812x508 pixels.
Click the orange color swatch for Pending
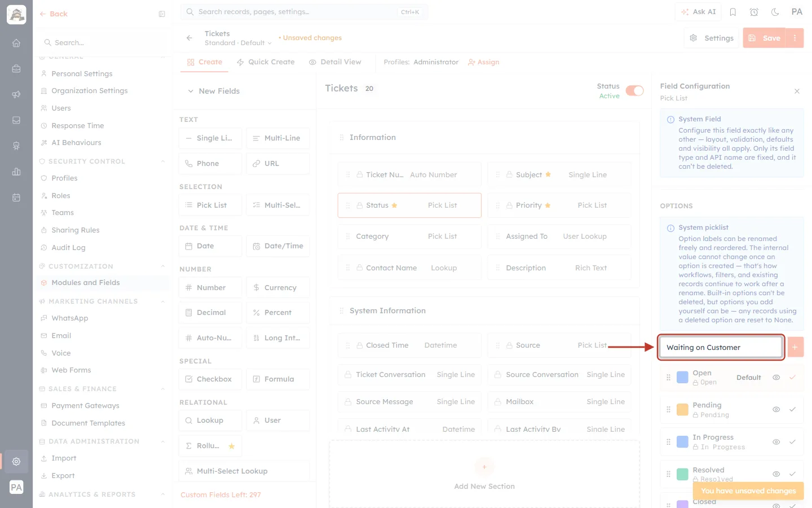(682, 410)
